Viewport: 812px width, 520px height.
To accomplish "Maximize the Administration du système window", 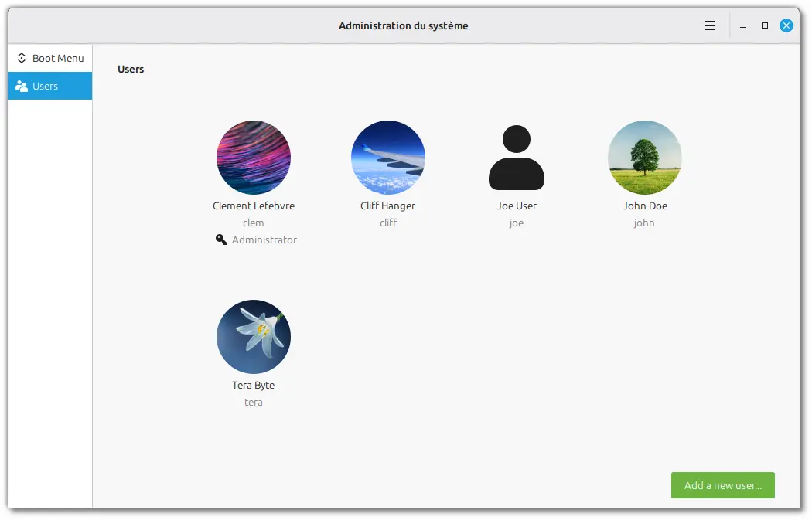I will (x=765, y=25).
